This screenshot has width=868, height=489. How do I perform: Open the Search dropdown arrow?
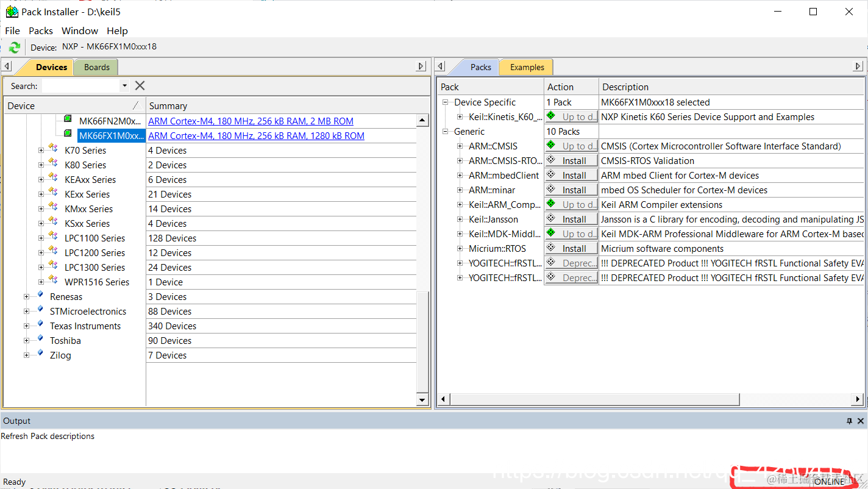point(124,86)
